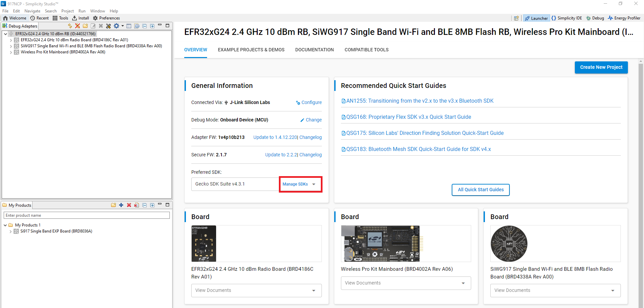The image size is (644, 308).
Task: Click the All Quick Start Guides button
Action: pos(481,190)
